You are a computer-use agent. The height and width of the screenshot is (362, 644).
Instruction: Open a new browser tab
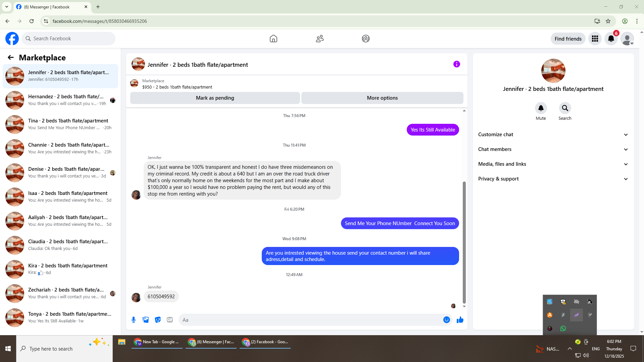tap(98, 7)
